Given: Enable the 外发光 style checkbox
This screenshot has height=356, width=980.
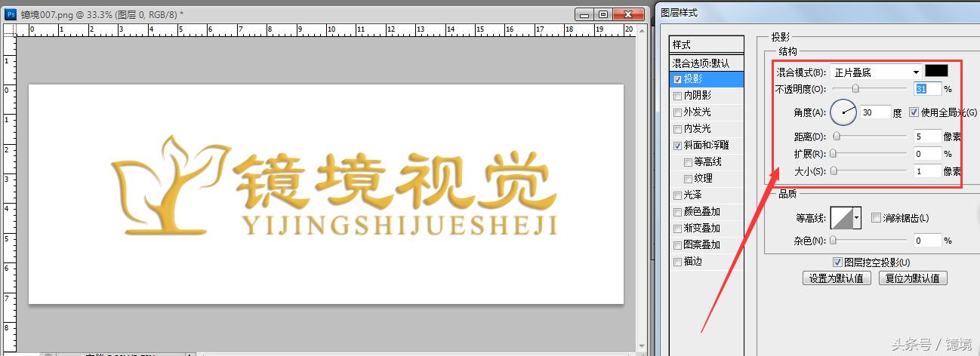Looking at the screenshot, I should point(678,112).
